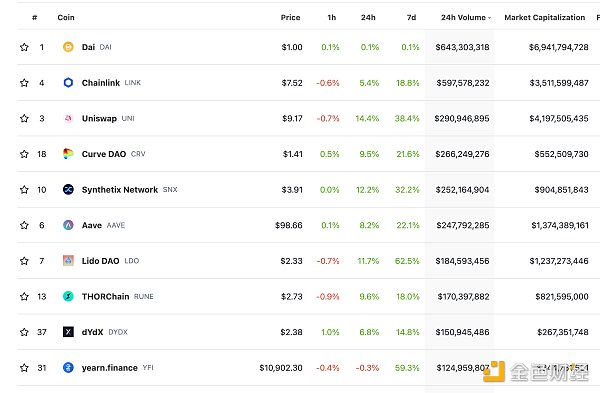Toggle favorite star for yearn.finance
The image size is (600, 393).
tap(24, 368)
